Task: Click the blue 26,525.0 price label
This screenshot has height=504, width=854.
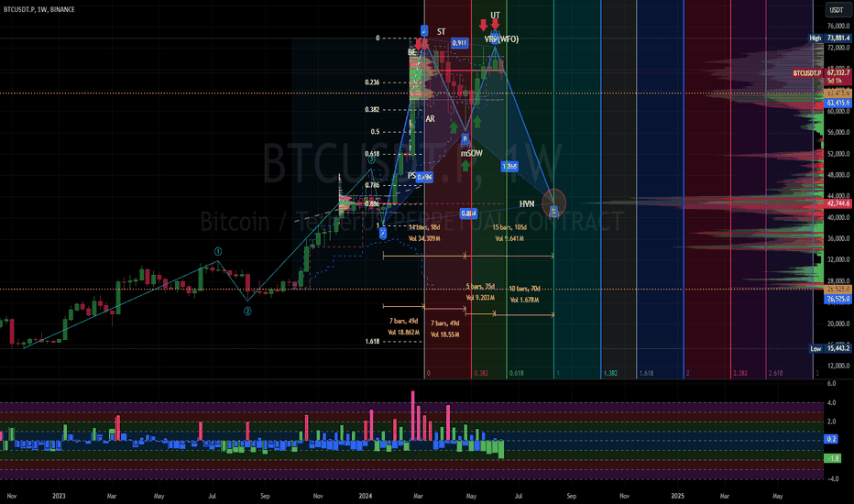Action: [838, 299]
